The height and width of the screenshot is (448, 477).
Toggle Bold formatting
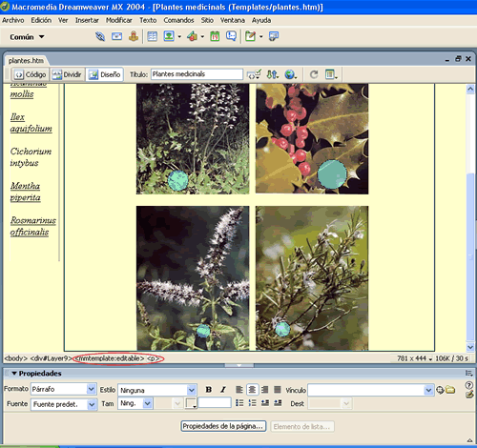[209, 390]
